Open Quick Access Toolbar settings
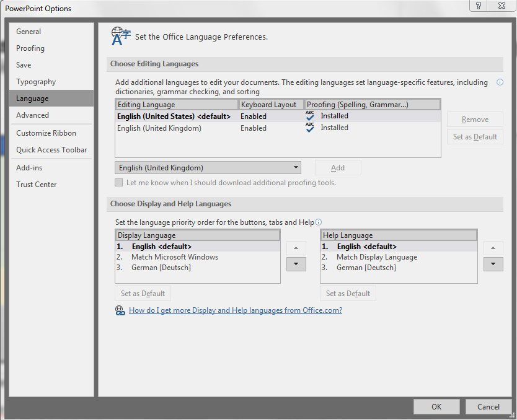Viewport: 517px width, 420px height. pyautogui.click(x=51, y=150)
